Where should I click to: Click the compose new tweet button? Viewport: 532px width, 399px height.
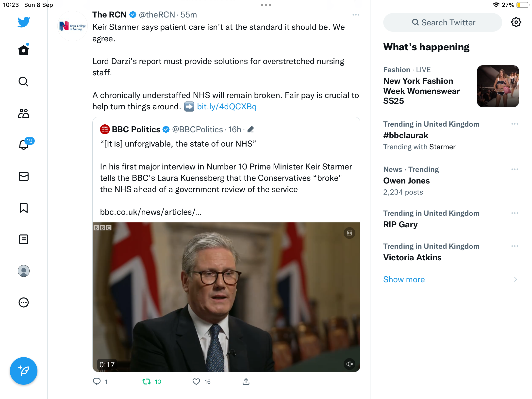pos(24,371)
